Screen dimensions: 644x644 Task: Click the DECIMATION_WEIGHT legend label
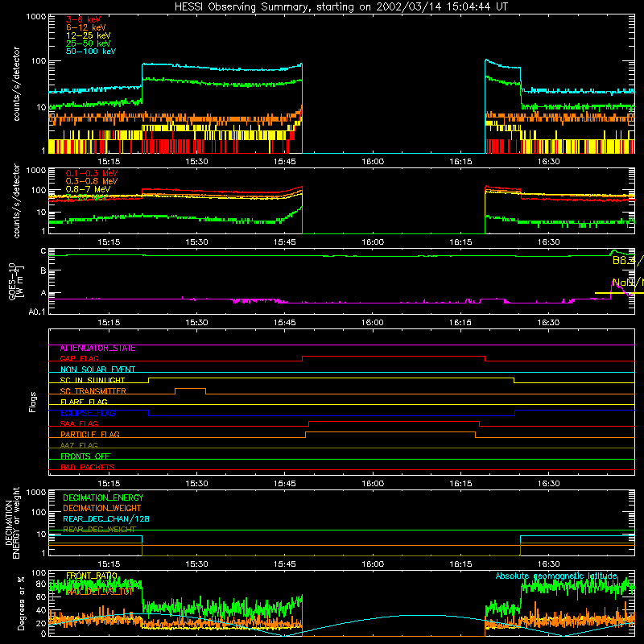coord(102,508)
